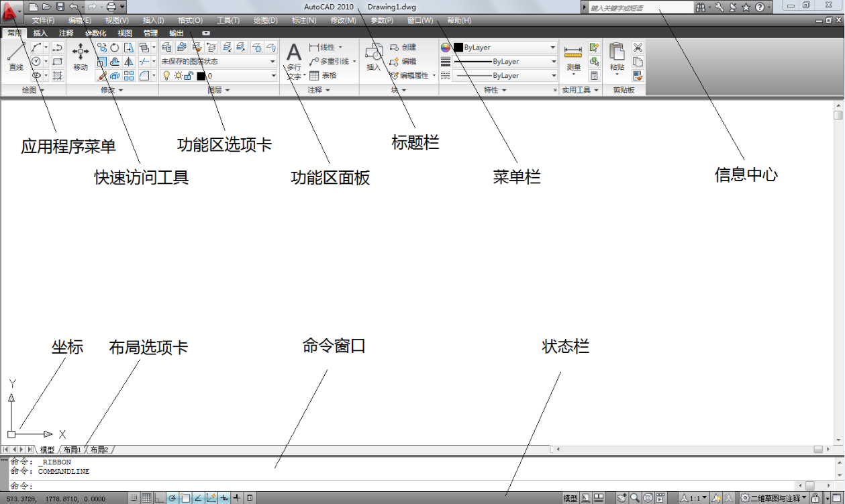This screenshot has height=504, width=845.
Task: Click the Rectangular Array tool in 修改 panel
Action: [x=129, y=76]
